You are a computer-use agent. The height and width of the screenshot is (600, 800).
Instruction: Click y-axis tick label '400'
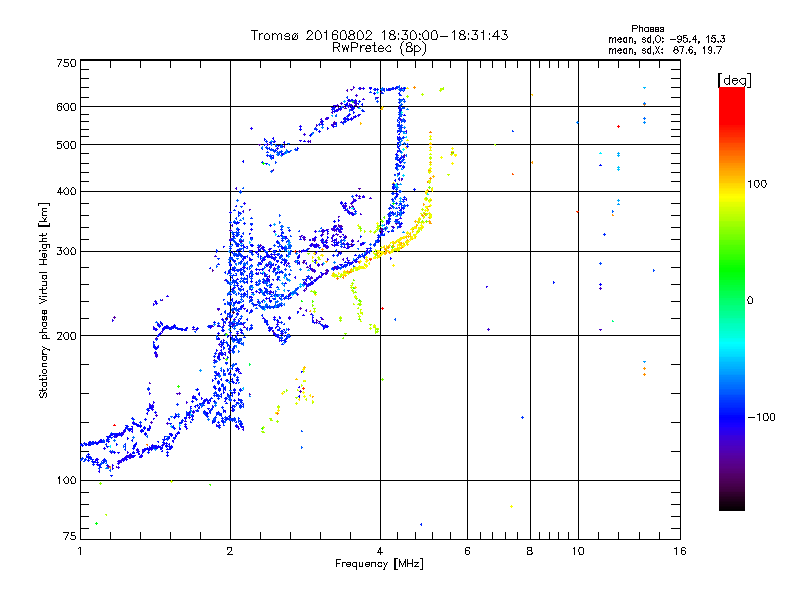coord(66,192)
